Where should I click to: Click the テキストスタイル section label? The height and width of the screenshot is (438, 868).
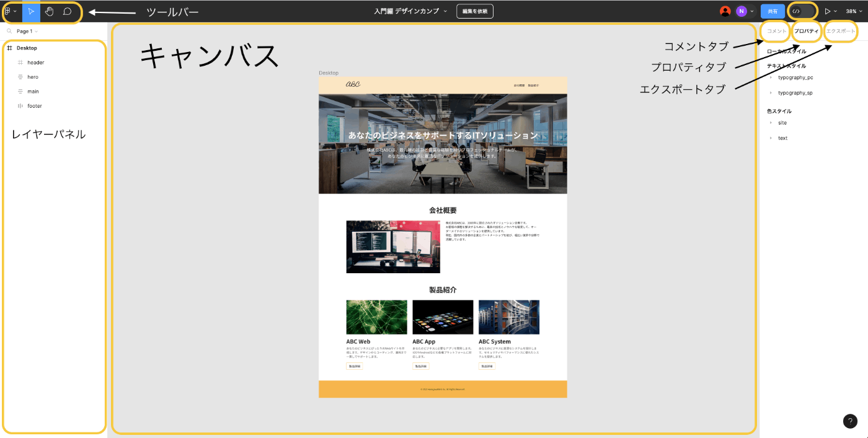tap(786, 66)
